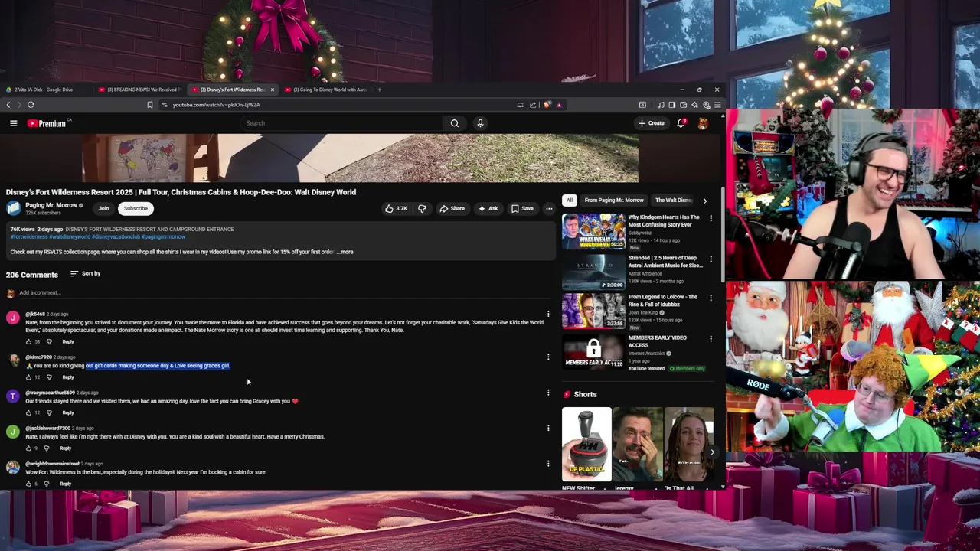Screen dimensions: 980x551
Task: Ask about the video
Action: 488,208
